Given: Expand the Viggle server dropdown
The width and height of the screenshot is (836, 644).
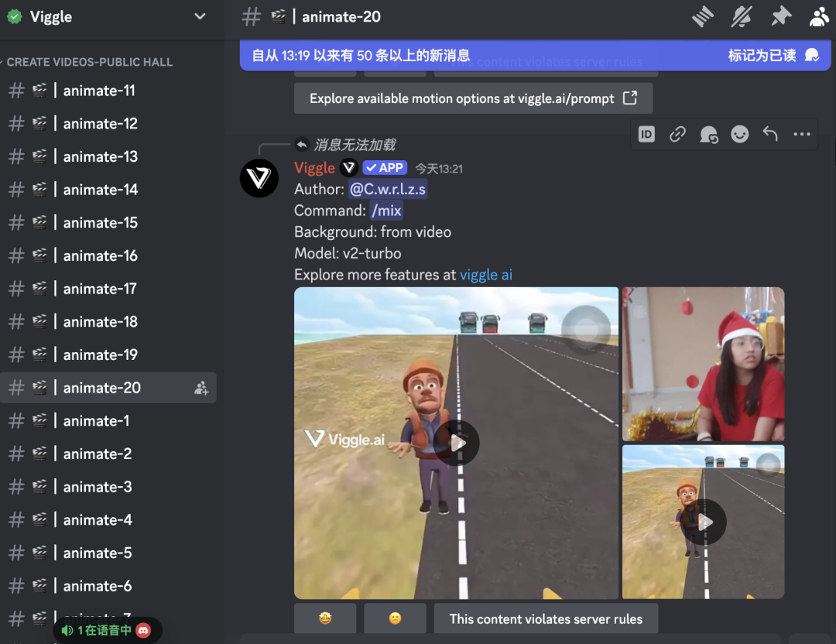Looking at the screenshot, I should 200,16.
